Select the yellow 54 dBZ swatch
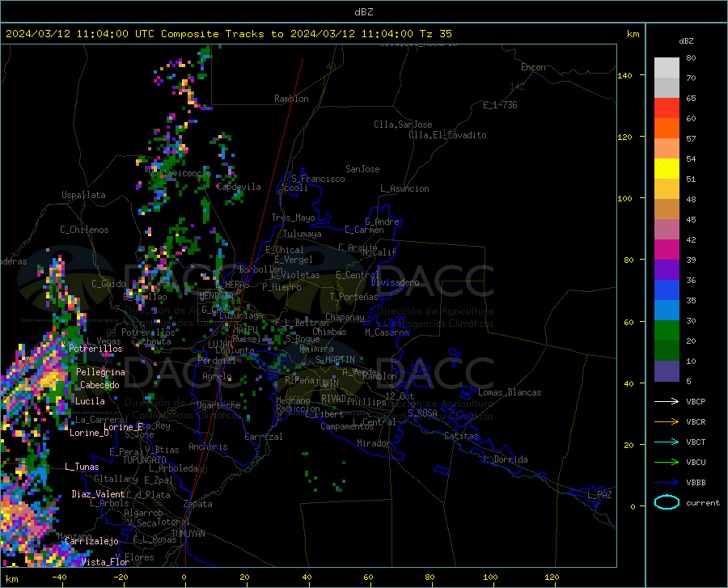 coord(667,168)
